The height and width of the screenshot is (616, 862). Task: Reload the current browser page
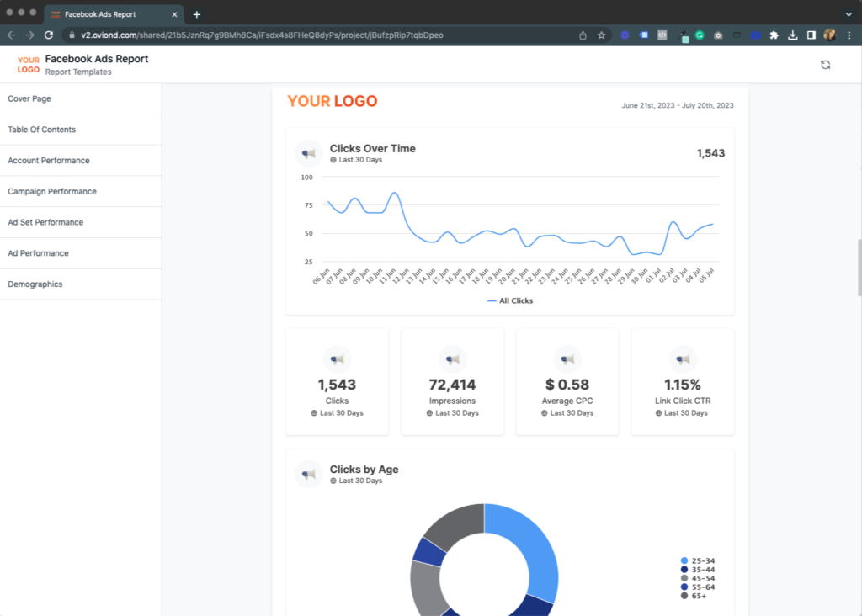click(x=49, y=35)
